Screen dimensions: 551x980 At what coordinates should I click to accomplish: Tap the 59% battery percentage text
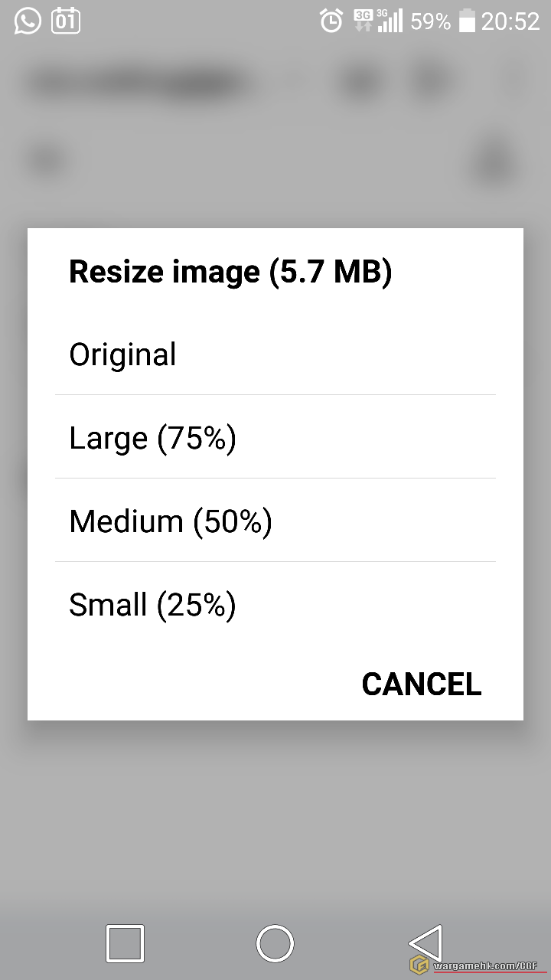[430, 21]
